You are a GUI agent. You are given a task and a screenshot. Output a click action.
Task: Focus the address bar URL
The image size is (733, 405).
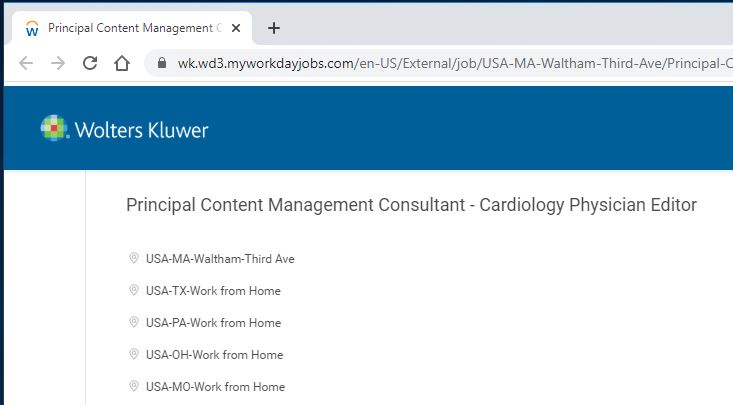tap(453, 63)
